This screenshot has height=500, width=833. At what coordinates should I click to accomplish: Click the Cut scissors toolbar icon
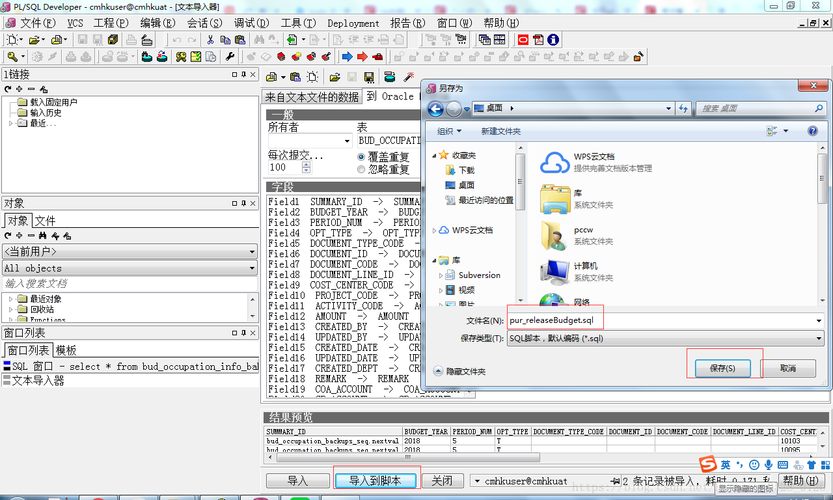pyautogui.click(x=210, y=40)
